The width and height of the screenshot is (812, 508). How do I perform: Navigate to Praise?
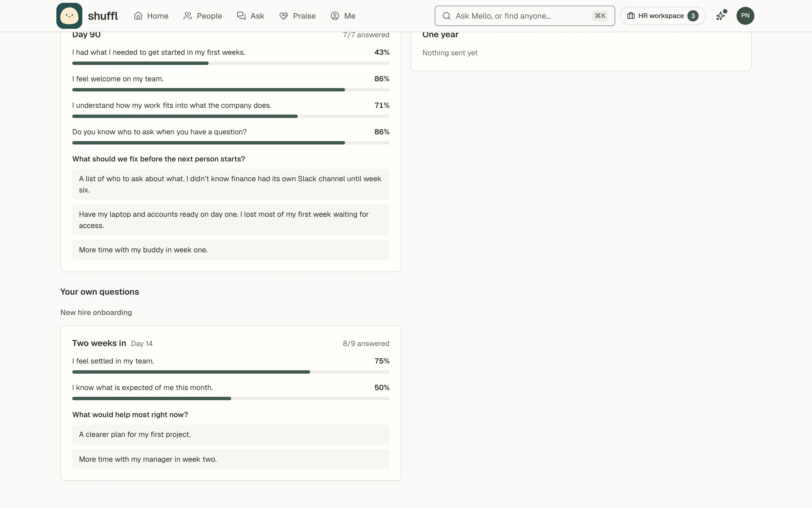click(x=297, y=16)
